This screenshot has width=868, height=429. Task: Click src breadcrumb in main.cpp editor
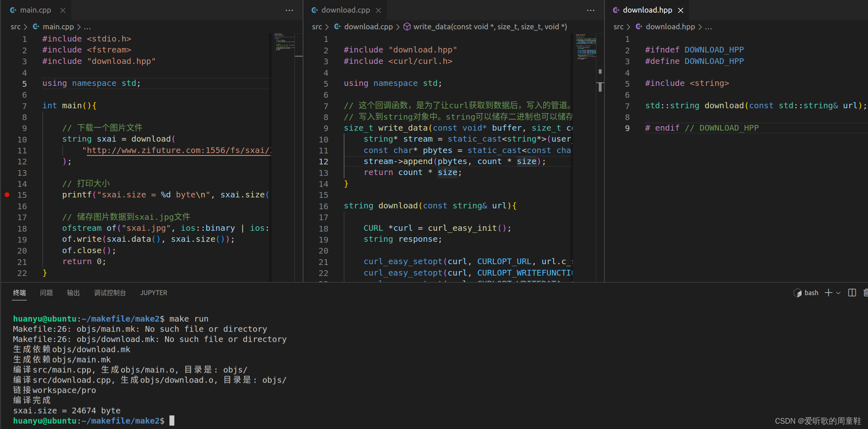pyautogui.click(x=15, y=27)
